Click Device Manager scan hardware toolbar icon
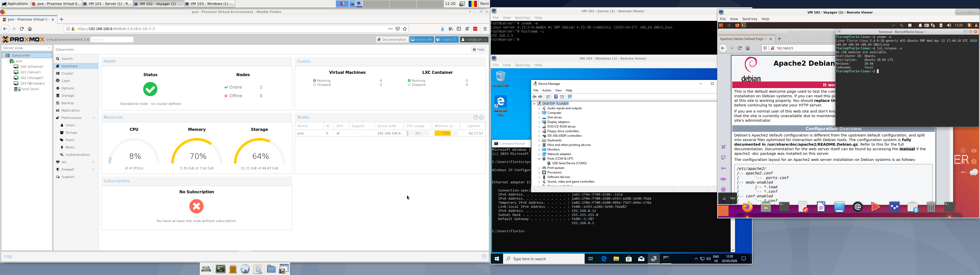Screen dimensions: 980x275 coord(570,97)
